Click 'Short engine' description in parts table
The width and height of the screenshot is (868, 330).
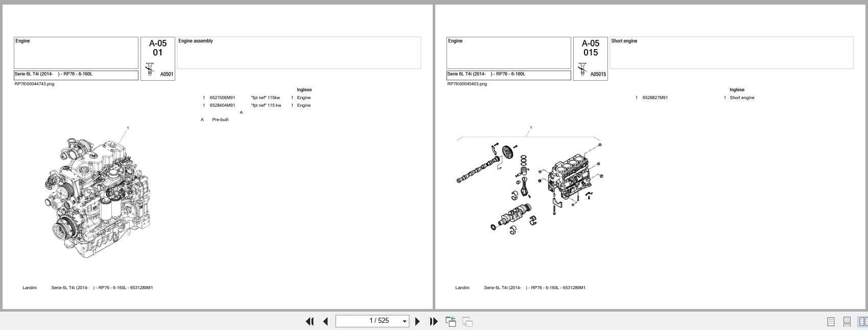[x=742, y=98]
